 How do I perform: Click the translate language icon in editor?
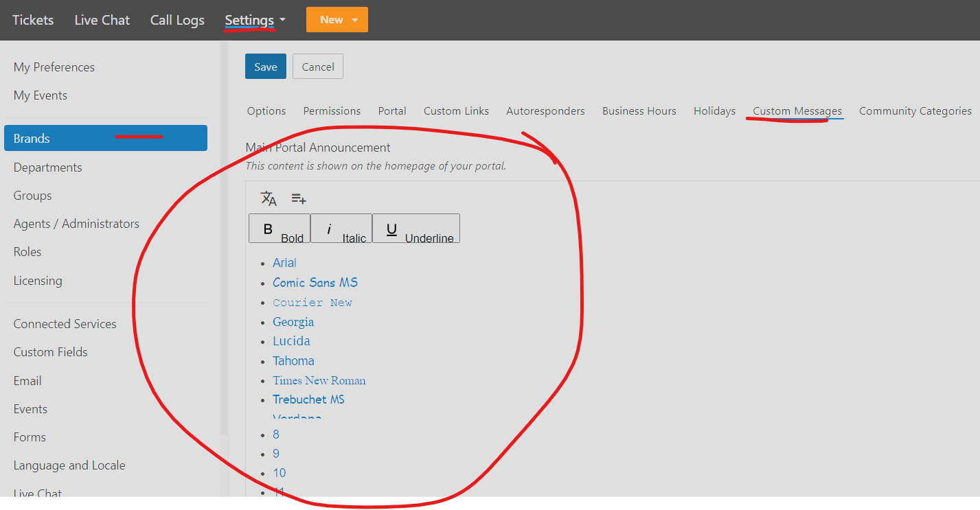pyautogui.click(x=269, y=198)
